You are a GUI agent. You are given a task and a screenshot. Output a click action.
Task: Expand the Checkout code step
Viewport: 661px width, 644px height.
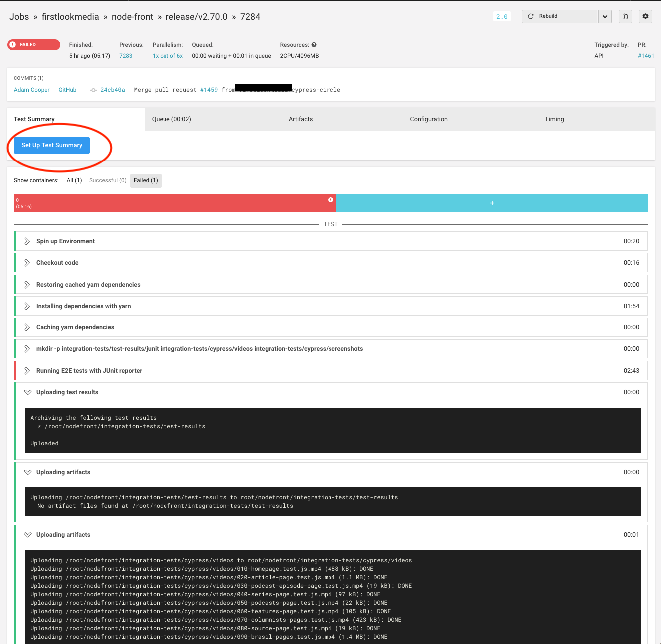27,263
